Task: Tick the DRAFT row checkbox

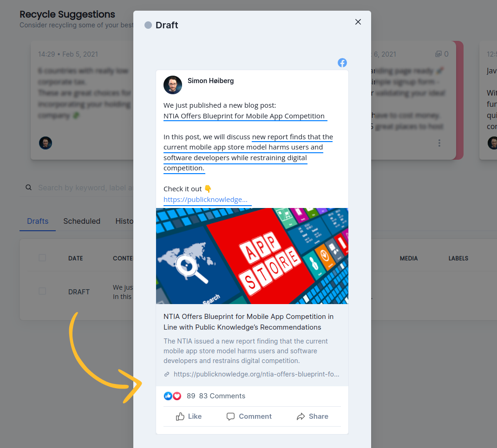Action: 42,291
